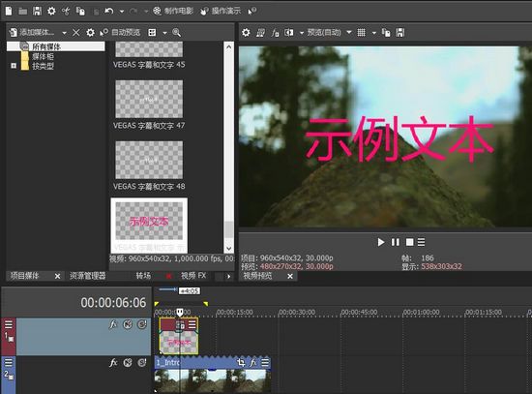The width and height of the screenshot is (532, 394).
Task: Toggle preview on external monitor icon
Action: [x=260, y=33]
